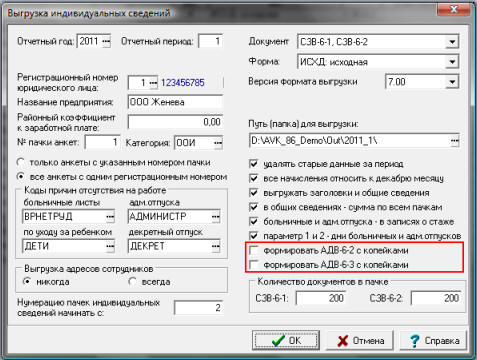Open category lookup ellipsis next to ООИ
The image size is (477, 360).
tap(218, 143)
